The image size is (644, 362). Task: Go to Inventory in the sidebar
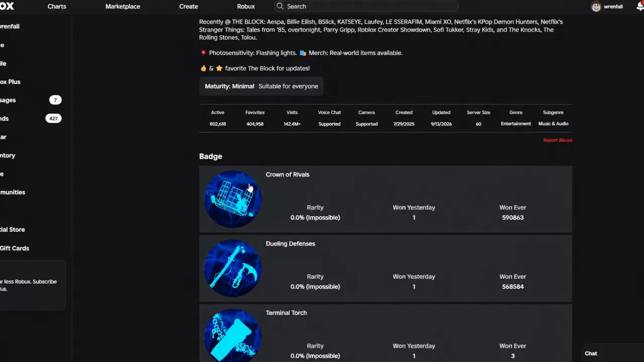pos(8,155)
